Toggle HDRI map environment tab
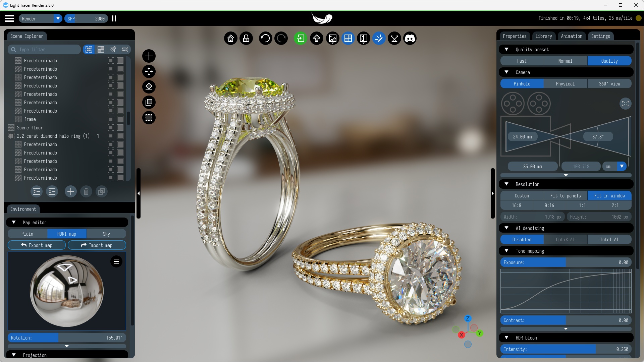644x362 pixels. tap(66, 234)
